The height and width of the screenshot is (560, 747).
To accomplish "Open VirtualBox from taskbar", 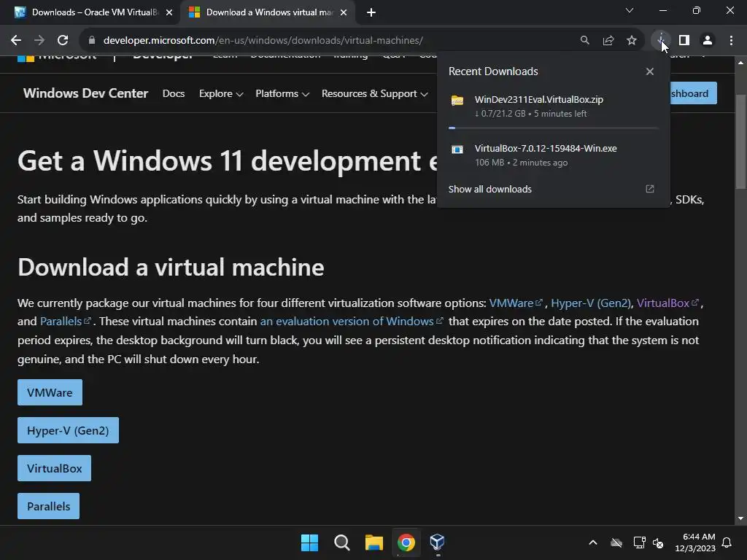I will point(438,542).
